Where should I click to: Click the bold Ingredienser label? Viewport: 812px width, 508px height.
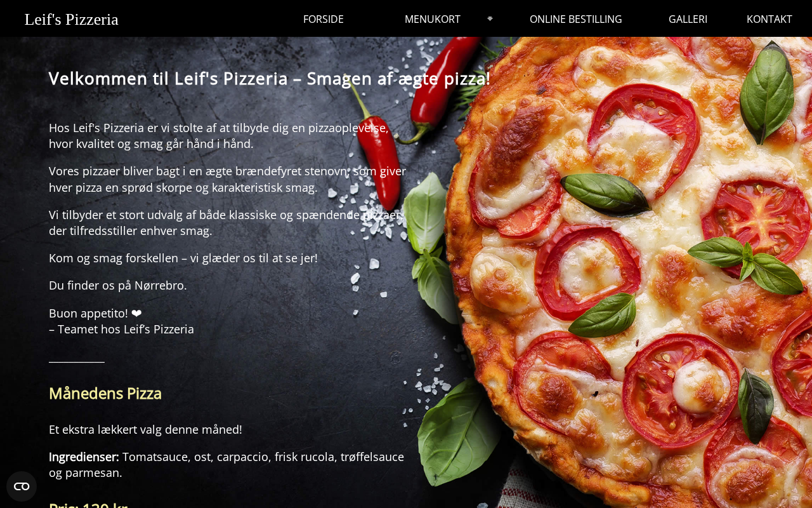tap(84, 457)
